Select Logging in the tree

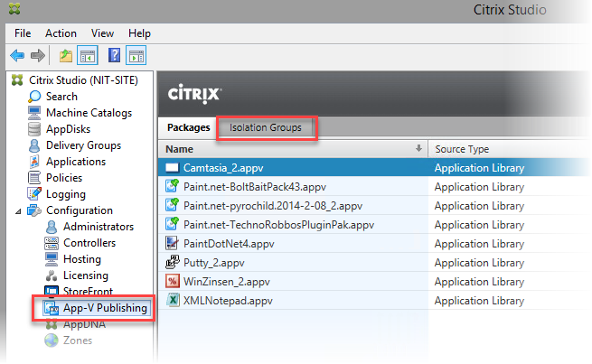[66, 194]
